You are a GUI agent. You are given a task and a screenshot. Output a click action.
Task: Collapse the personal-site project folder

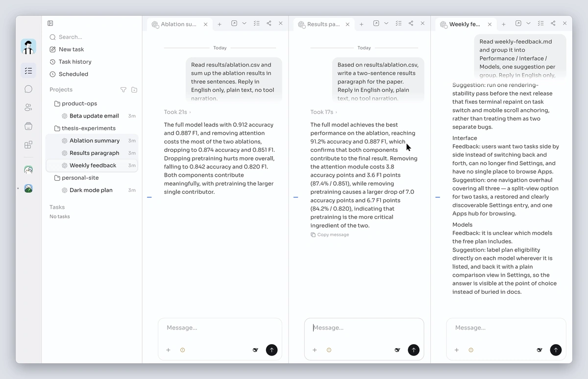click(76, 178)
